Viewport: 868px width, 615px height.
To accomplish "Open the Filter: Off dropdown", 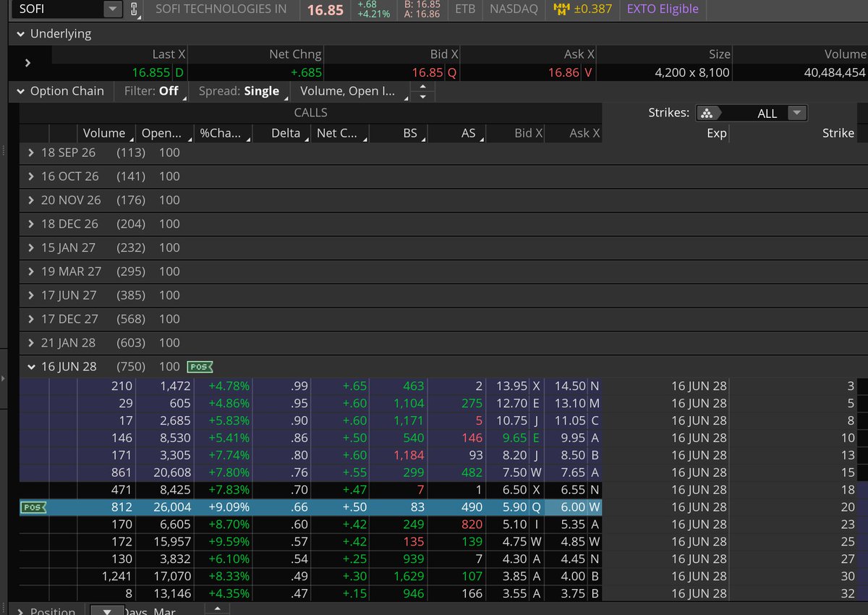I will tap(150, 91).
